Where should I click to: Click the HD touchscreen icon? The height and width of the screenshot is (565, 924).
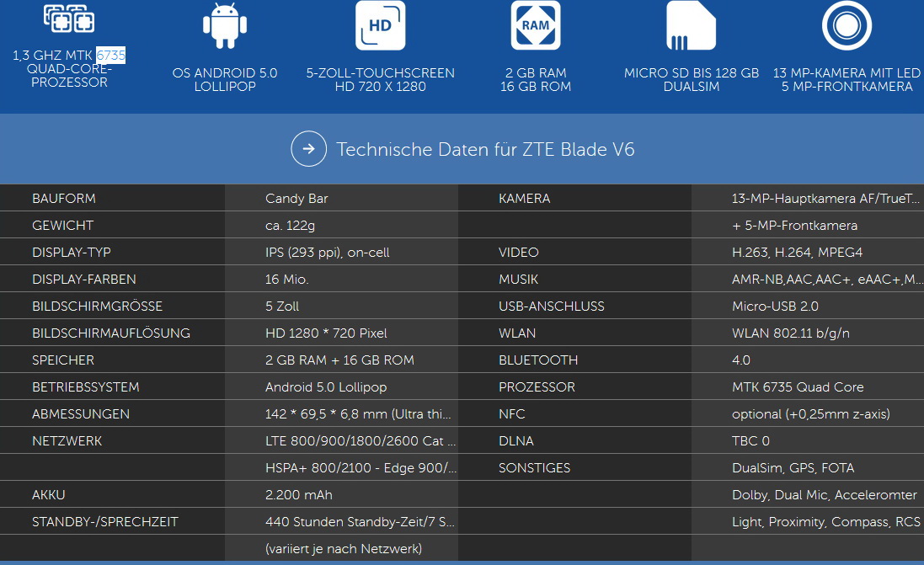pyautogui.click(x=380, y=25)
